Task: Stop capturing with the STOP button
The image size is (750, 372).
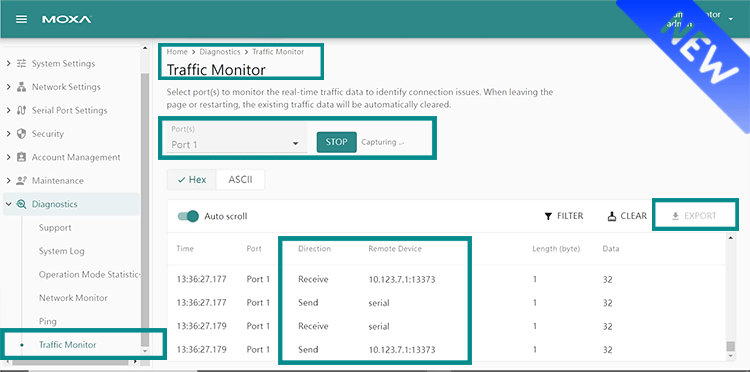Action: click(337, 142)
